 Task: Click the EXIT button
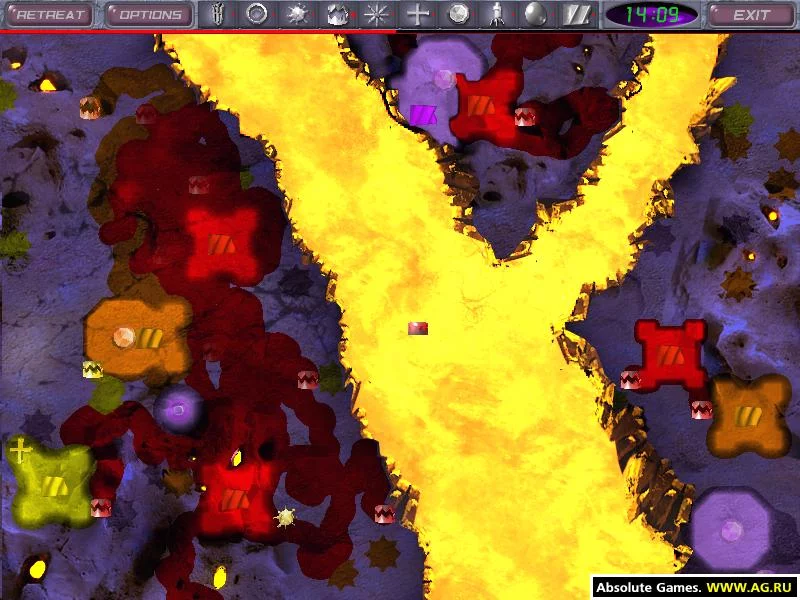click(751, 14)
